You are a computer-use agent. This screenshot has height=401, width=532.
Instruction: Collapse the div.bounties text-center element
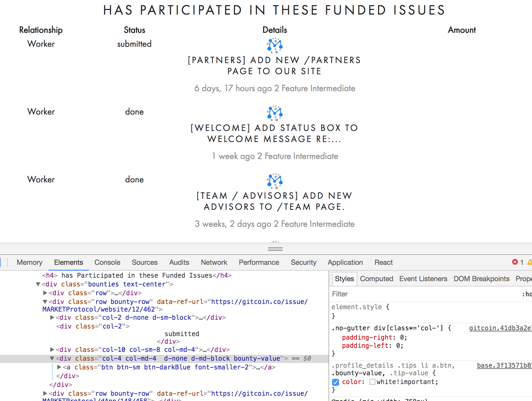[x=37, y=284]
